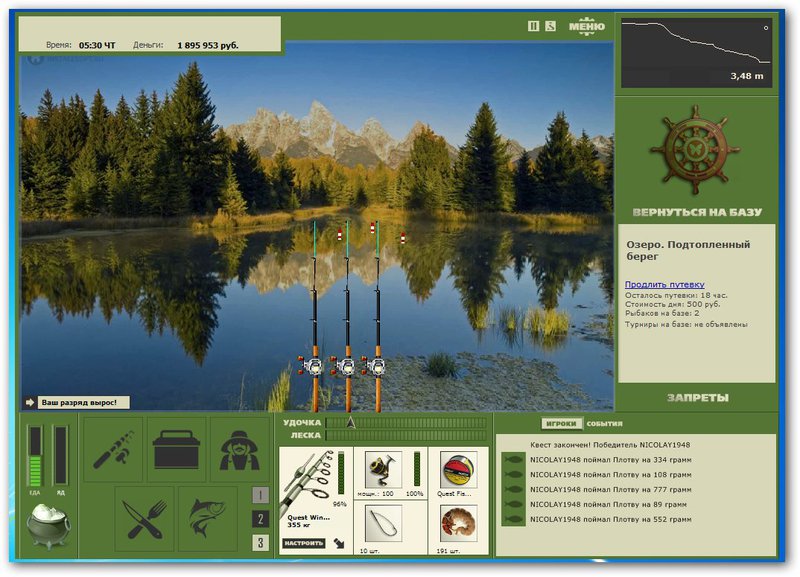Select rod slot 2
Viewport: 800px width, 577px height.
(x=260, y=519)
